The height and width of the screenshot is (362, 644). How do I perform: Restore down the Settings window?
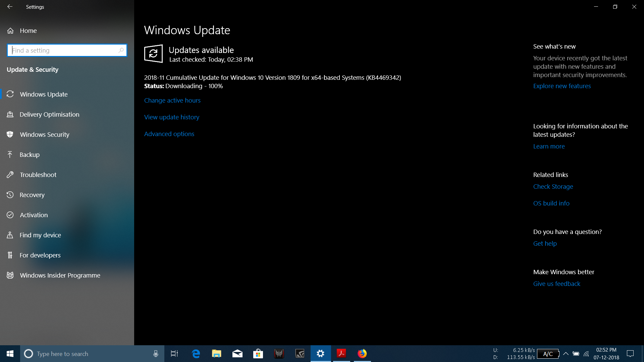[615, 7]
